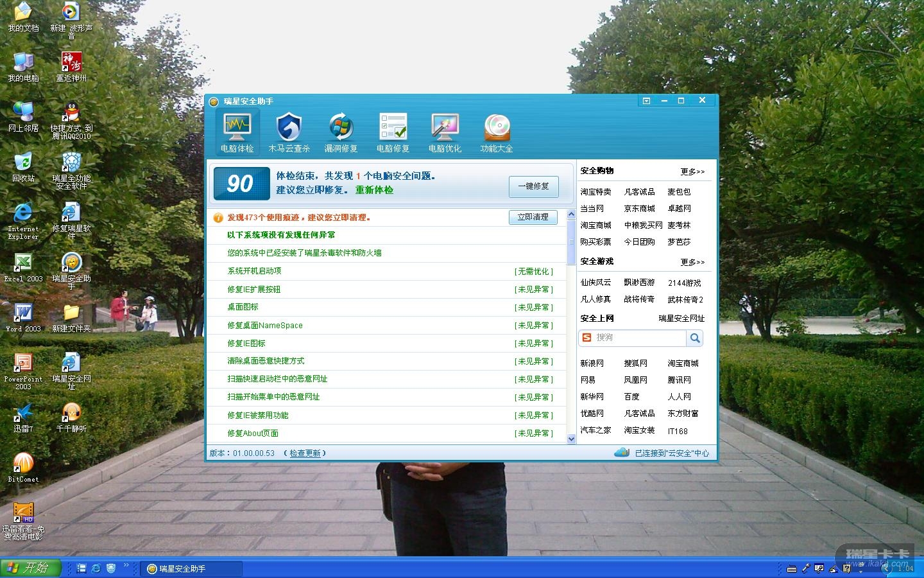Click 更多>> beside 安全购物
The height and width of the screenshot is (578, 924).
pos(692,171)
